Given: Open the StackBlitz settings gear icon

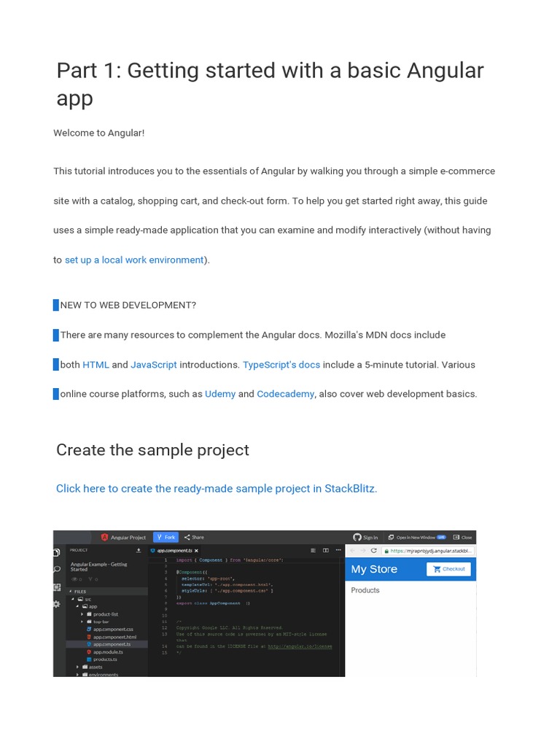Looking at the screenshot, I should [x=57, y=604].
